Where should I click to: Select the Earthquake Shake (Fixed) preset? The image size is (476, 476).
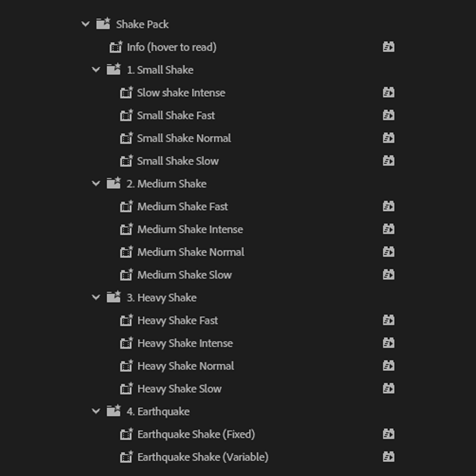[x=196, y=434]
